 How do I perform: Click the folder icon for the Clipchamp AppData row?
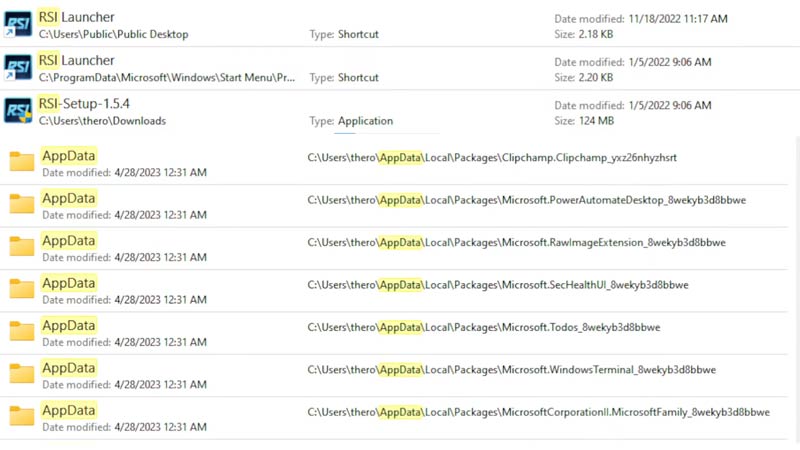tap(22, 161)
